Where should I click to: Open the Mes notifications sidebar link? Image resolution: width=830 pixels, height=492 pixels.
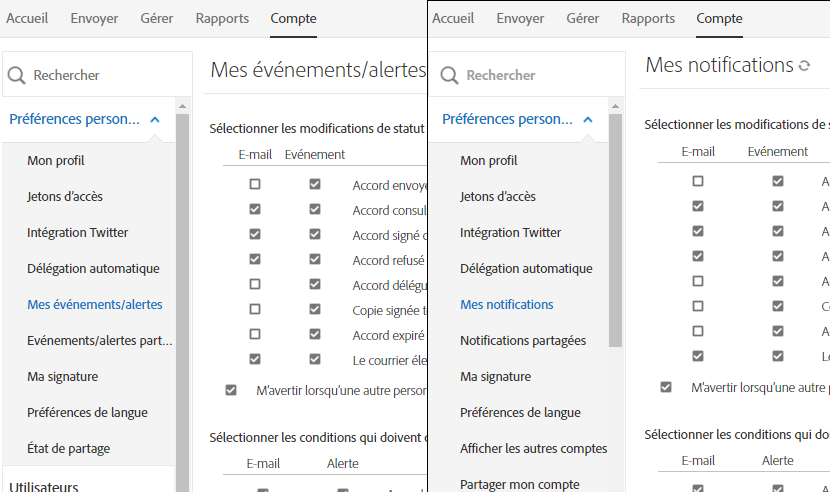[x=506, y=304]
